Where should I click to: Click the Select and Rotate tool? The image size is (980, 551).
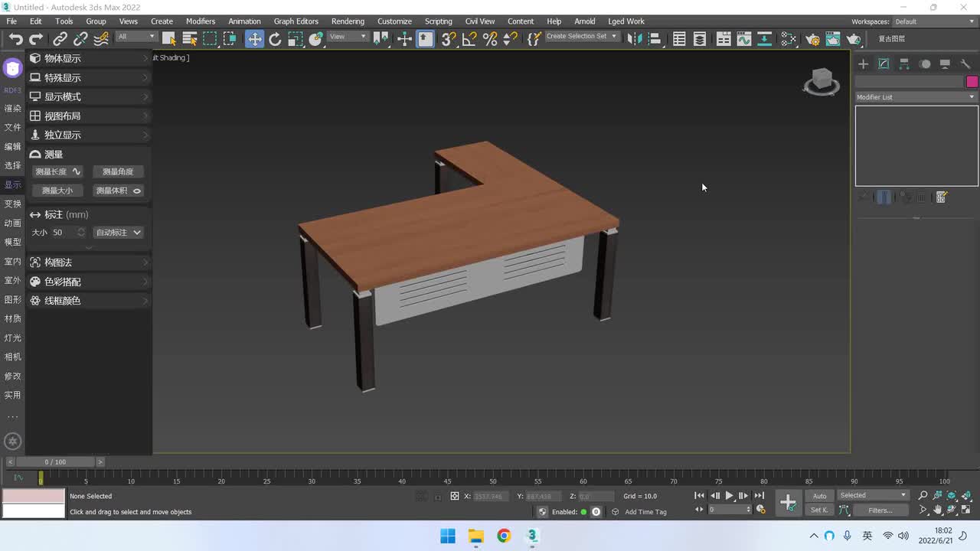[x=275, y=39]
